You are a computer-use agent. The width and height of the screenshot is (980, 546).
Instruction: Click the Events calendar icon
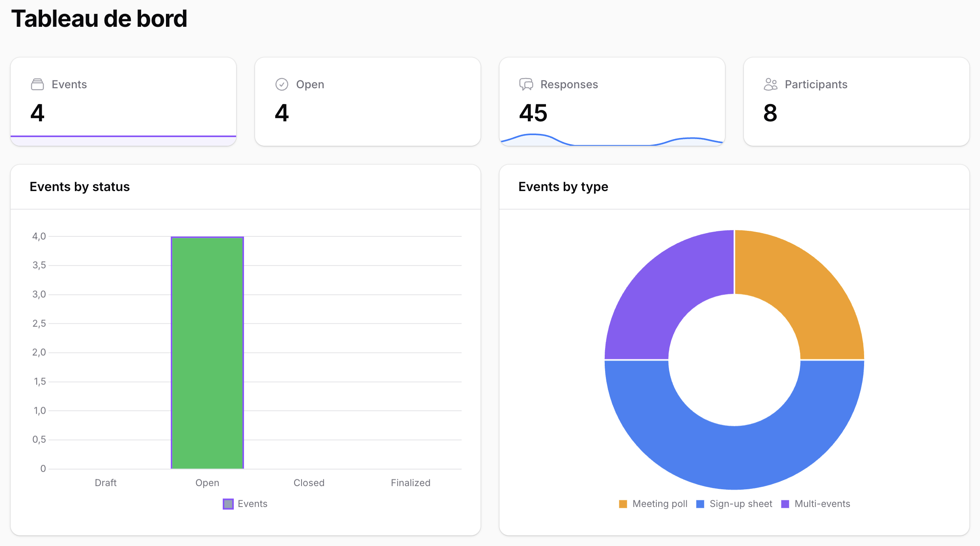click(37, 84)
